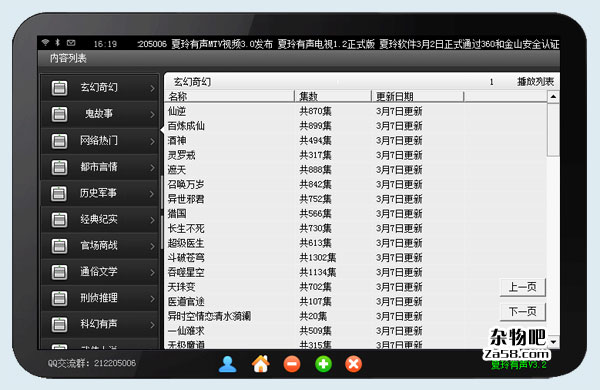Open the book 灵罗戒
Image resolution: width=600 pixels, height=390 pixels.
[181, 155]
